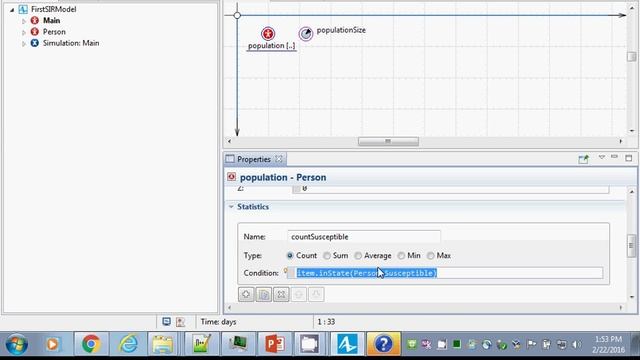640x360 pixels.
Task: Minimize the Properties panel
Action: click(614, 157)
